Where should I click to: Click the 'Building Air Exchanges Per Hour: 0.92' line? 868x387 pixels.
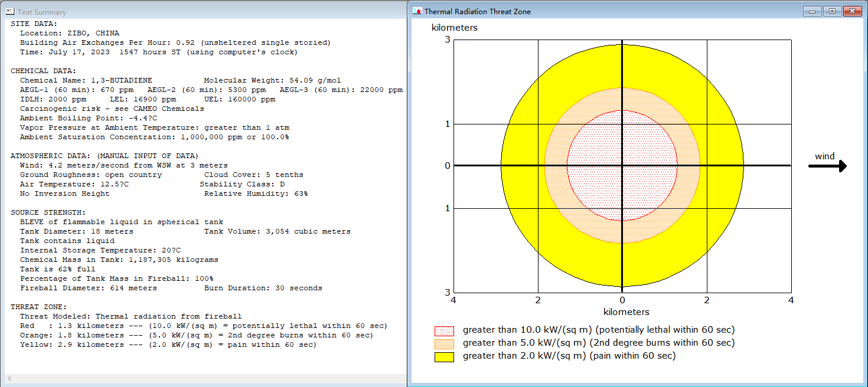pyautogui.click(x=175, y=42)
